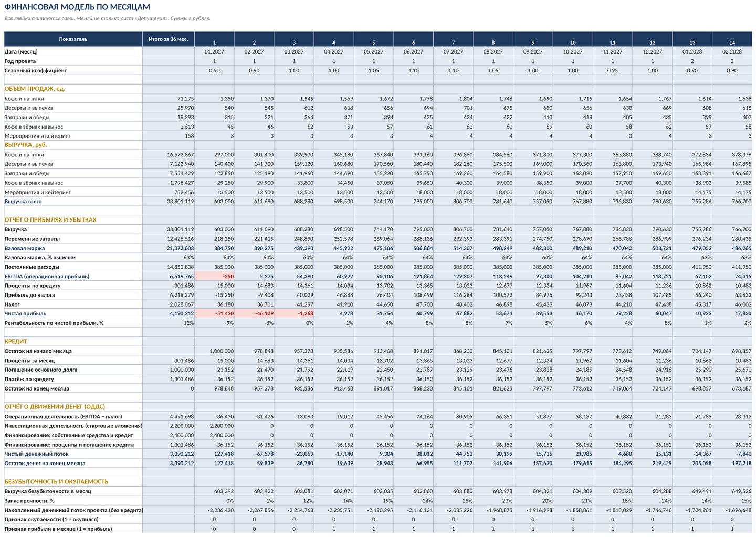
Task: Click section heading "ВЫРУЧКА, руб."
Action: tap(26, 145)
